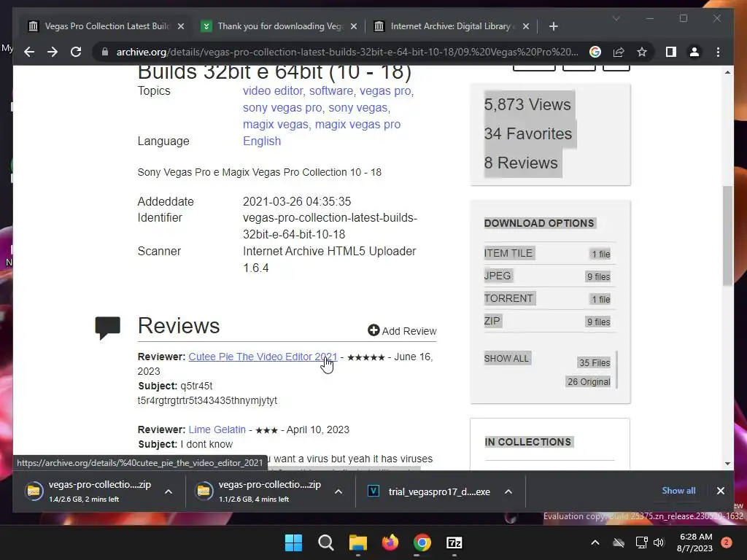Toggle the browser side panel
This screenshot has width=747, height=560.
671,52
